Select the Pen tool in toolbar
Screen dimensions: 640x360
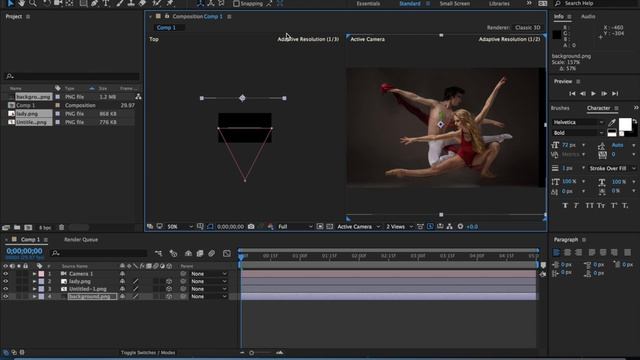click(95, 3)
